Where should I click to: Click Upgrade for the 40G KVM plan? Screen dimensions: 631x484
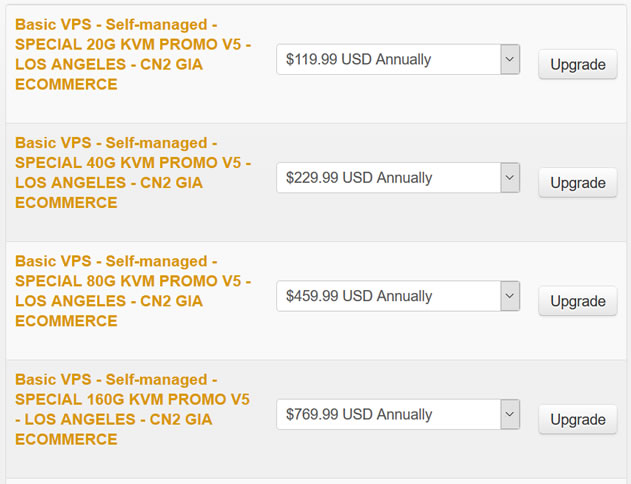[x=577, y=183]
